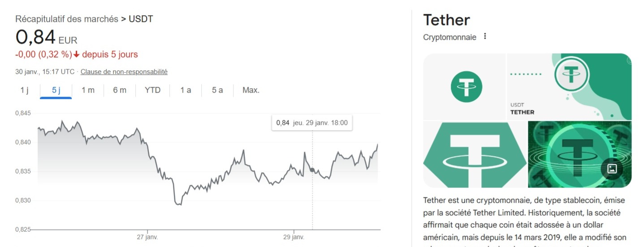
Task: Show the YTD chart range
Action: point(152,90)
